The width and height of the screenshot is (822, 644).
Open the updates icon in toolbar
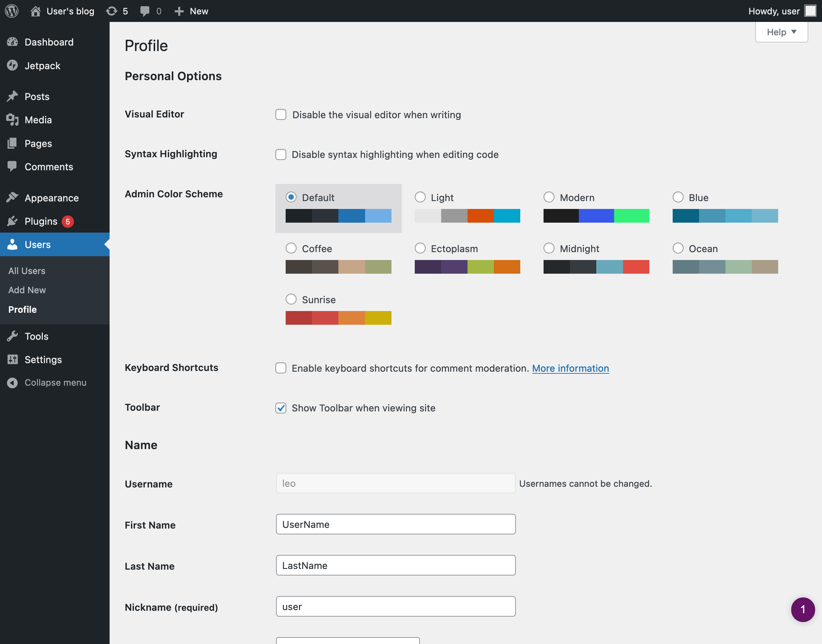(x=112, y=11)
